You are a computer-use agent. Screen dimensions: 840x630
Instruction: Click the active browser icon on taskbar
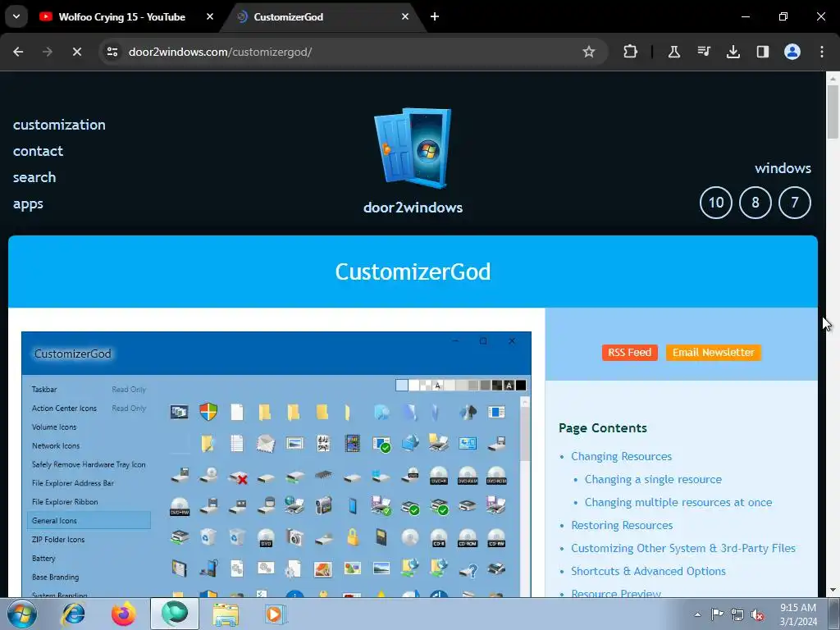click(x=175, y=614)
